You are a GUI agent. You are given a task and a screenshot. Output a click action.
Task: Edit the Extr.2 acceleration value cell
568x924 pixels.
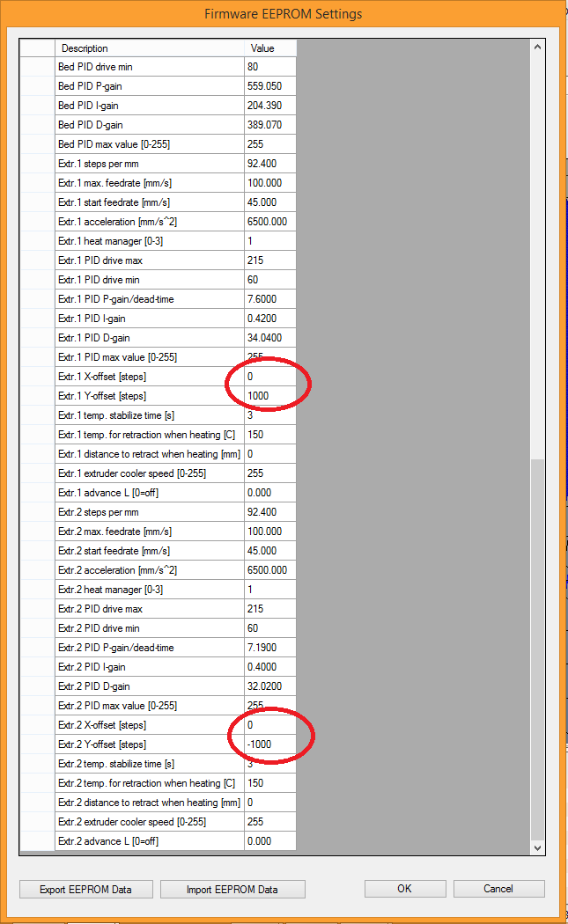[270, 570]
